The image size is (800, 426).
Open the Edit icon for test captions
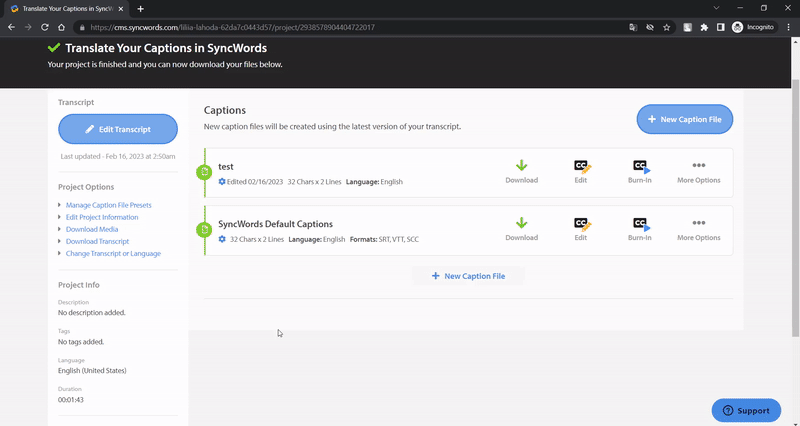click(x=581, y=172)
